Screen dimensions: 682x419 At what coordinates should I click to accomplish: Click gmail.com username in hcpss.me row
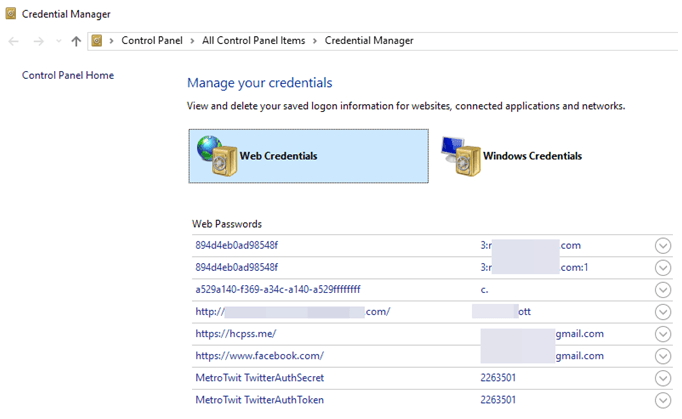579,334
